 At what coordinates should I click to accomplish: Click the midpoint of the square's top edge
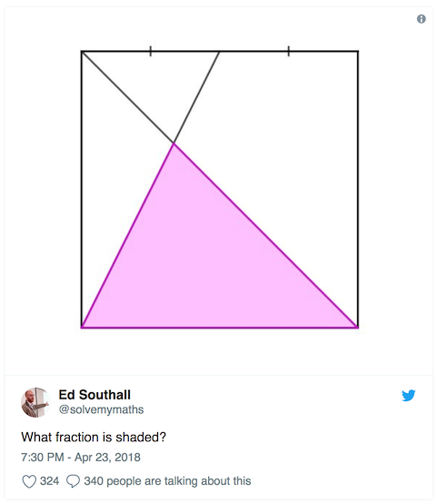click(219, 52)
